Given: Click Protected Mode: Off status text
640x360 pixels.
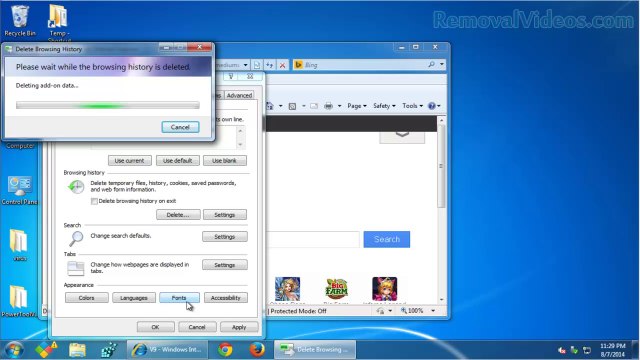Looking at the screenshot, I should pyautogui.click(x=299, y=311).
